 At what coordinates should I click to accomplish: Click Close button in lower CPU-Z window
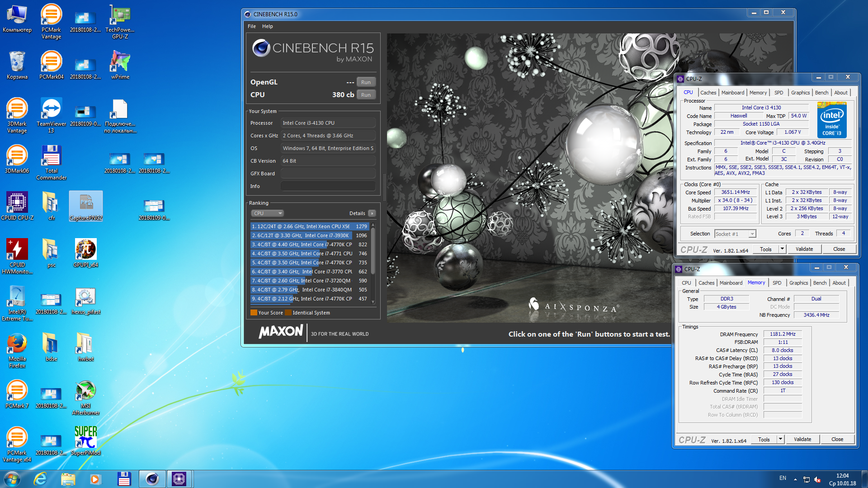(837, 440)
